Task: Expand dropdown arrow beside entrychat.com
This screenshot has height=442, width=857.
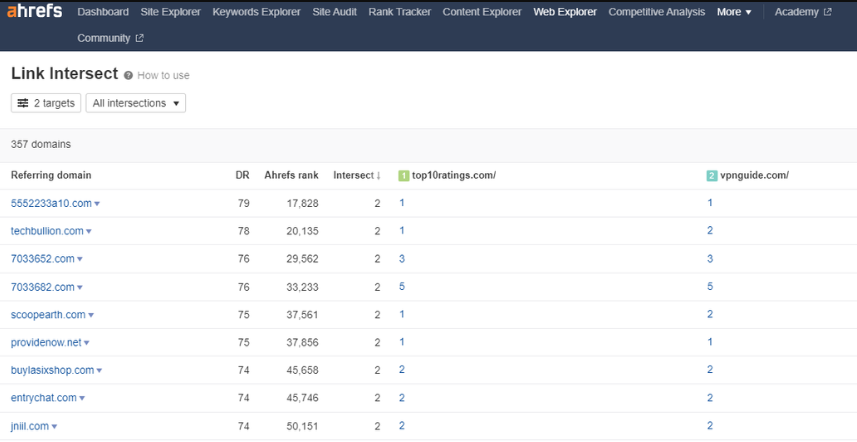Action: click(82, 399)
